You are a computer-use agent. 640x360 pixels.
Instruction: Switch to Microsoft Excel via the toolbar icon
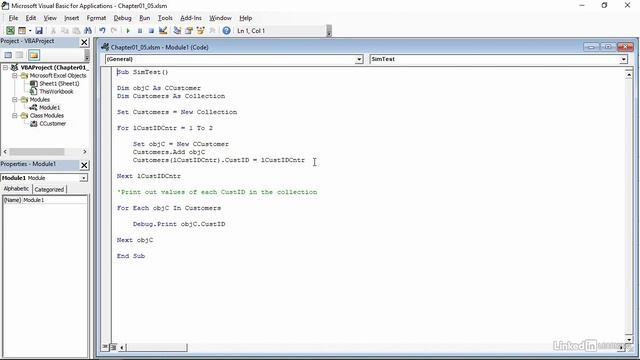(x=10, y=31)
